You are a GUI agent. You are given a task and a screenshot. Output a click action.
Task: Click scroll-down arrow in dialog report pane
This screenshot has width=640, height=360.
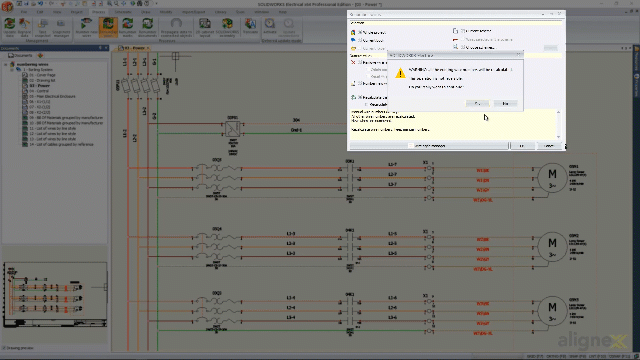coord(558,137)
